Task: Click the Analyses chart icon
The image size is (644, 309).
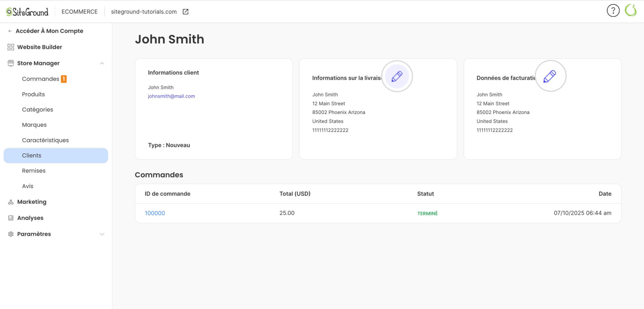Action: click(11, 218)
